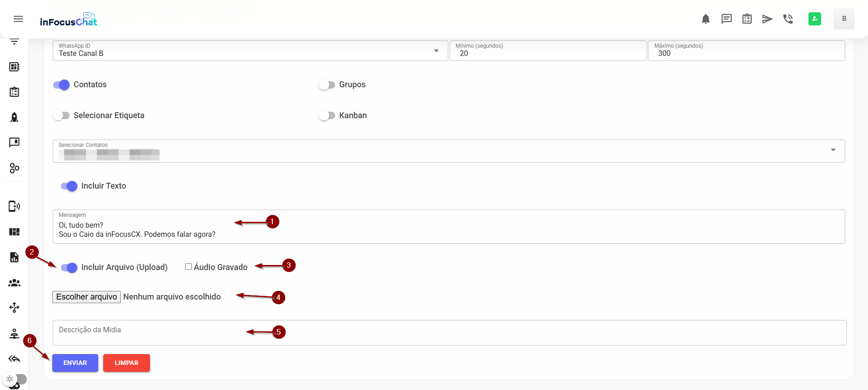Click the paper plane send icon

(x=767, y=19)
